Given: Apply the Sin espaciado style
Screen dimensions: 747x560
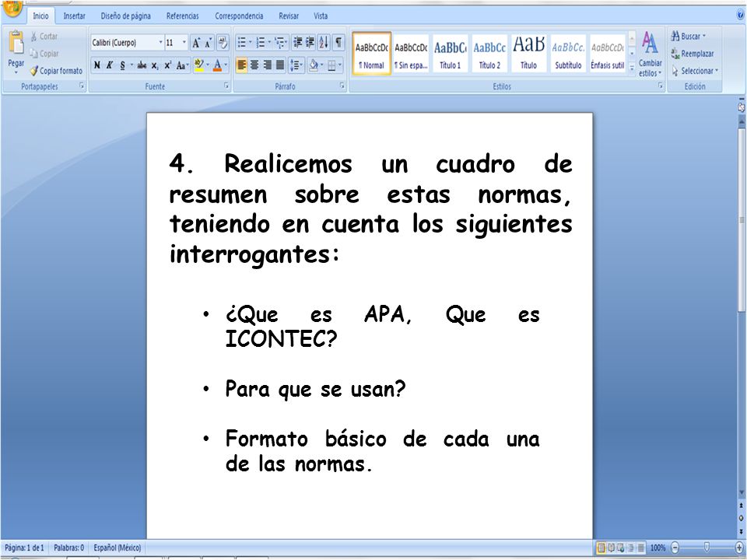Looking at the screenshot, I should 411,54.
